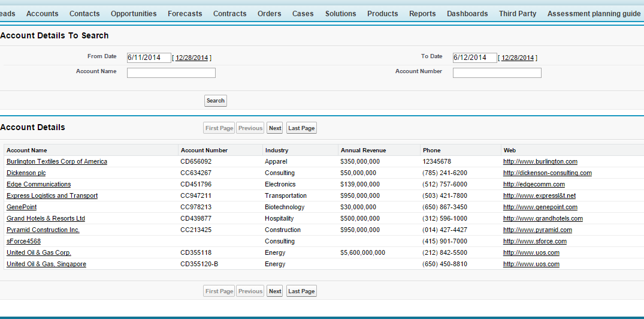Focus the Account Number search field

[x=497, y=73]
